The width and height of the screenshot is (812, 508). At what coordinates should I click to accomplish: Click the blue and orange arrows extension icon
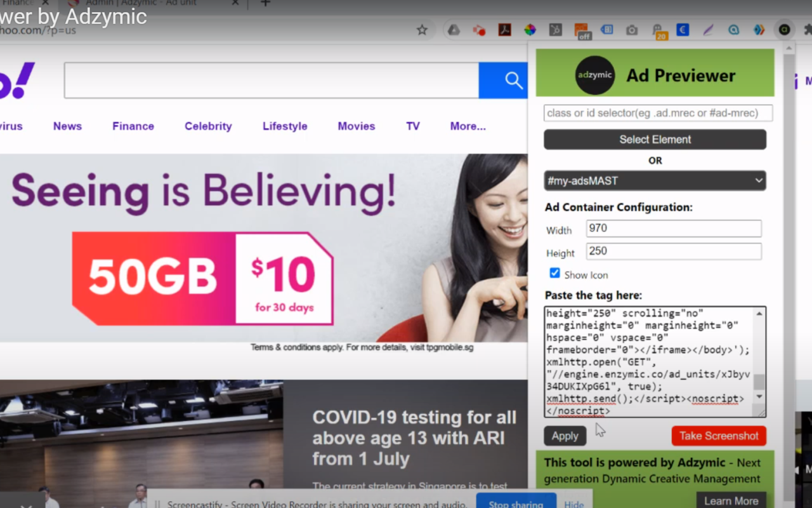pos(759,30)
